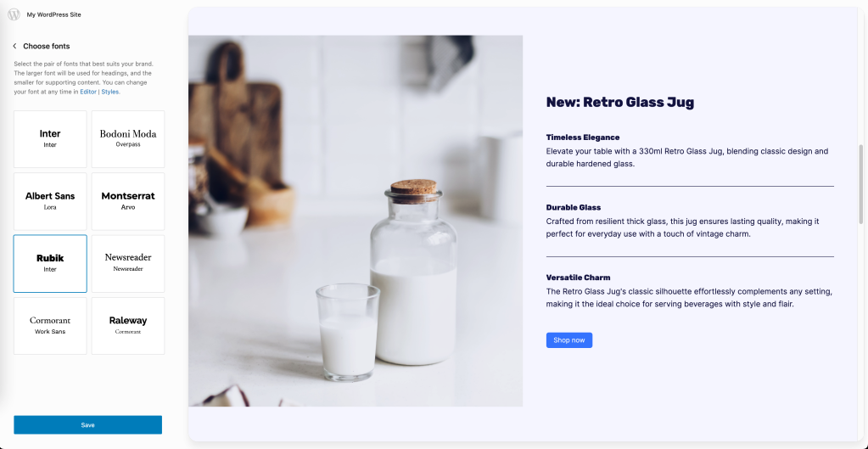Open the Editor link in description

[x=88, y=92]
